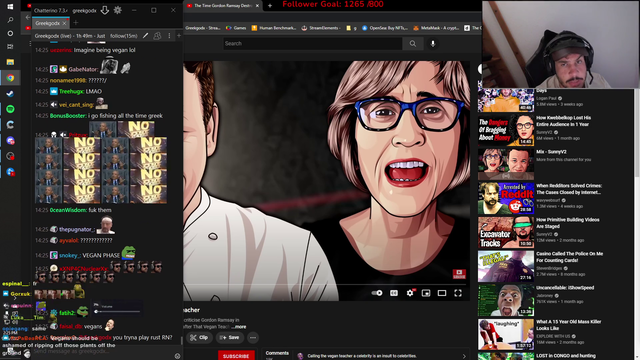The height and width of the screenshot is (360, 640).
Task: Toggle subtitles closed captions in the player
Action: 393,293
